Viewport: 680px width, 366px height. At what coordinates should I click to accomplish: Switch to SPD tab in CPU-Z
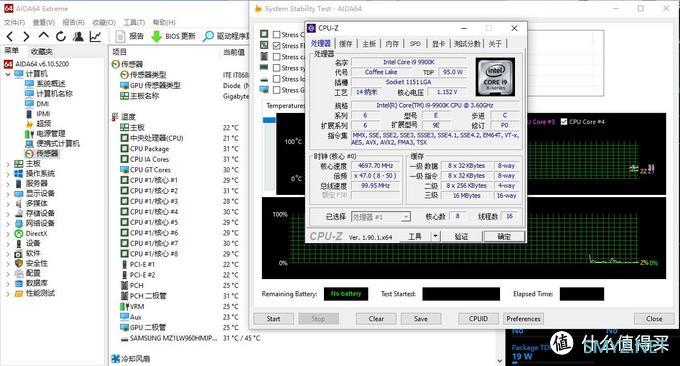click(x=415, y=43)
